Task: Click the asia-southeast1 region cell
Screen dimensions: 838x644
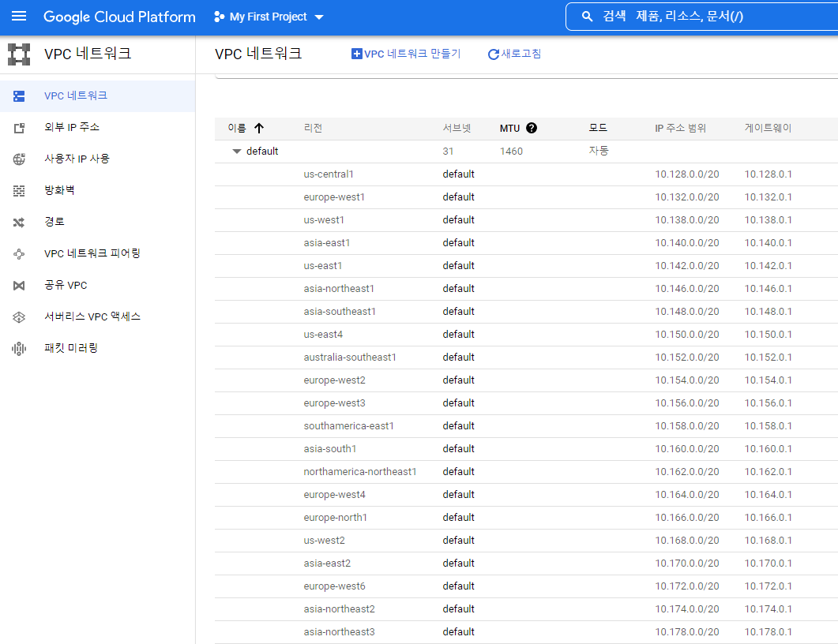Action: click(340, 311)
